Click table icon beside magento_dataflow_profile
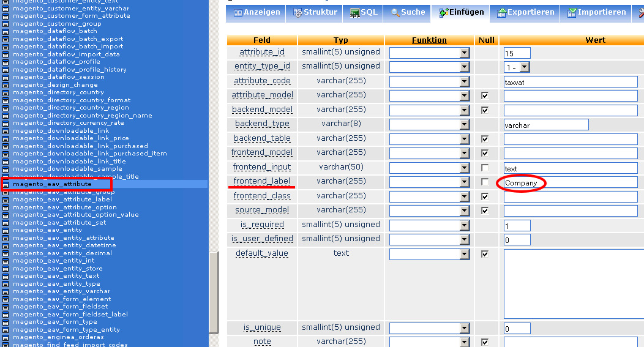 [x=6, y=62]
